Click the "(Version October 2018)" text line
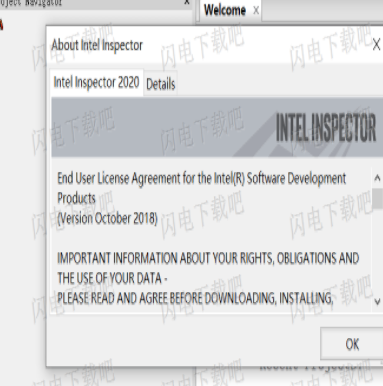Image resolution: width=383 pixels, height=386 pixels. point(107,219)
